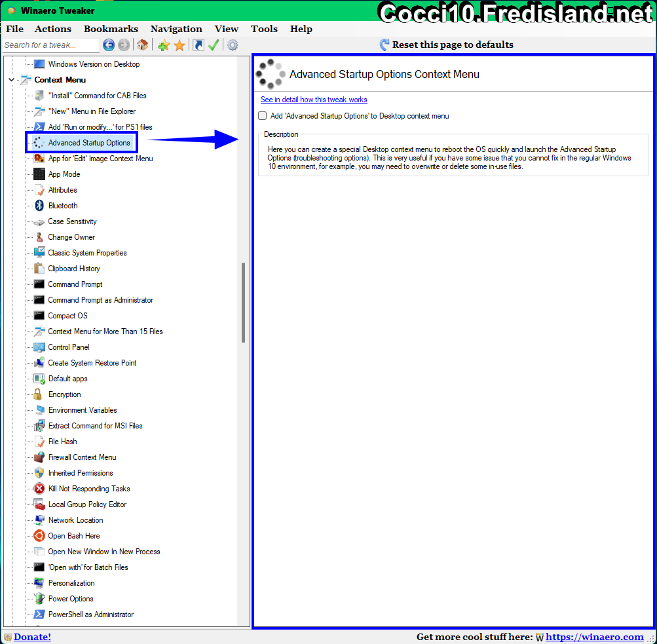Open the View menu

(x=226, y=29)
